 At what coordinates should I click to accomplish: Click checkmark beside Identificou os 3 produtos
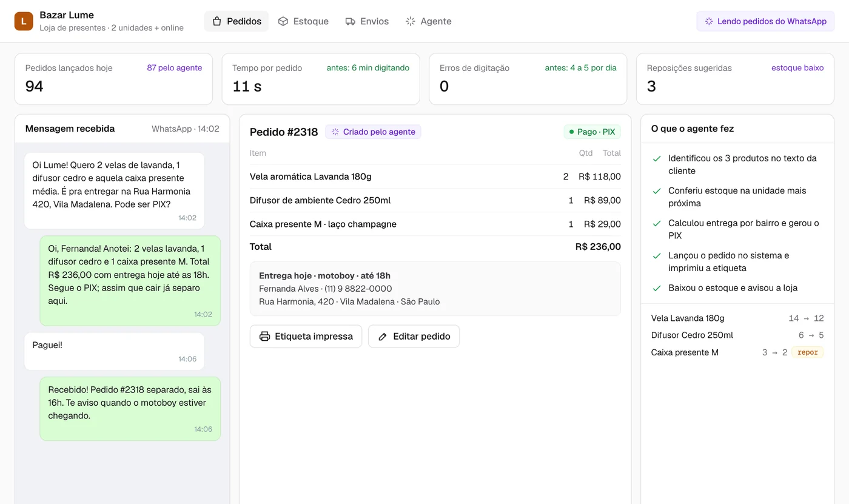(656, 158)
